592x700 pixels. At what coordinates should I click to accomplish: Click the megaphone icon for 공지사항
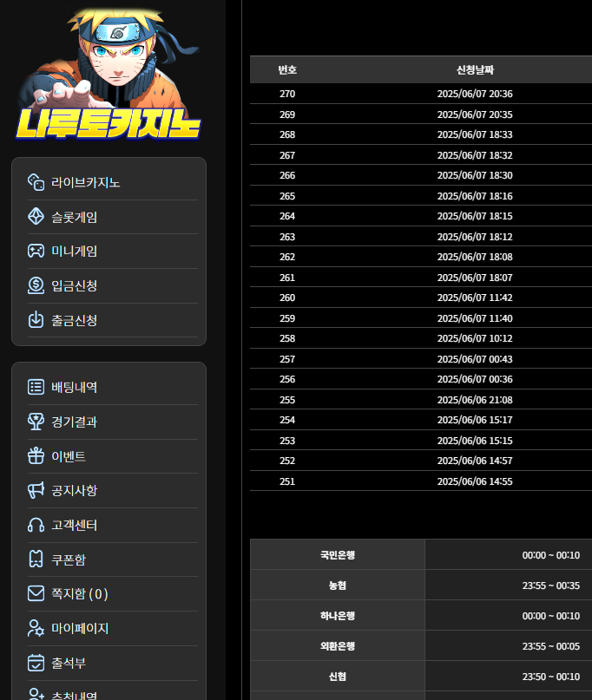(36, 490)
